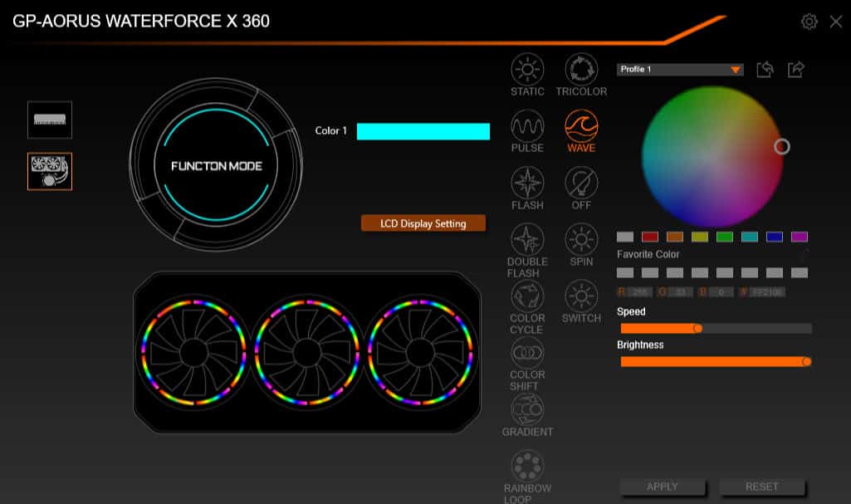The height and width of the screenshot is (504, 851).
Task: Click the Function Mode pump display
Action: (x=217, y=165)
